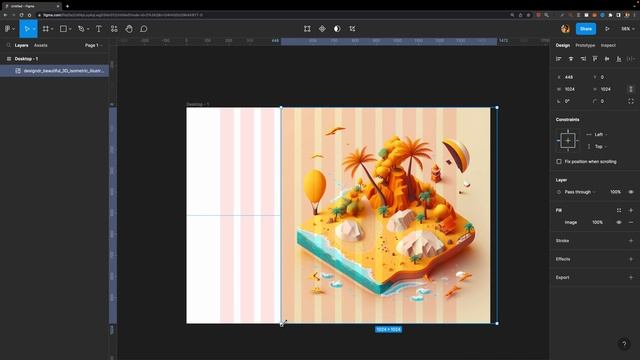Select the Frame tool

[x=46, y=29]
